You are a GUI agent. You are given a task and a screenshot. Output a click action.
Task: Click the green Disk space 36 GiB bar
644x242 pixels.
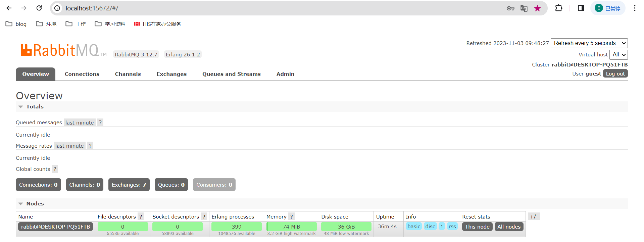tap(346, 227)
